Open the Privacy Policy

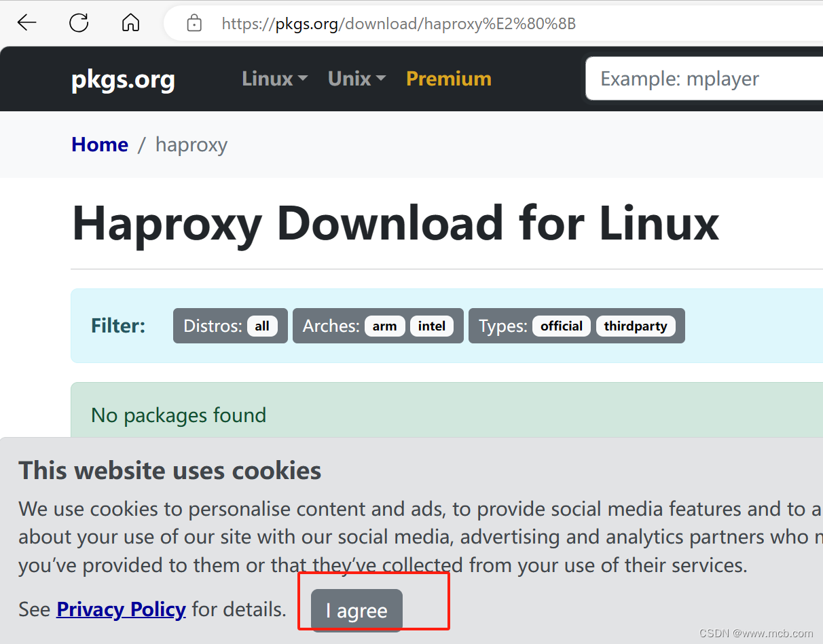[121, 609]
